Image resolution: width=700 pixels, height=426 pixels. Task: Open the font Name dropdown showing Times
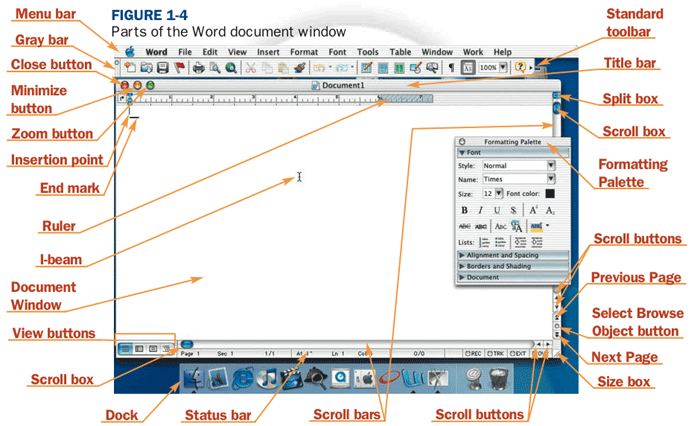click(x=519, y=179)
